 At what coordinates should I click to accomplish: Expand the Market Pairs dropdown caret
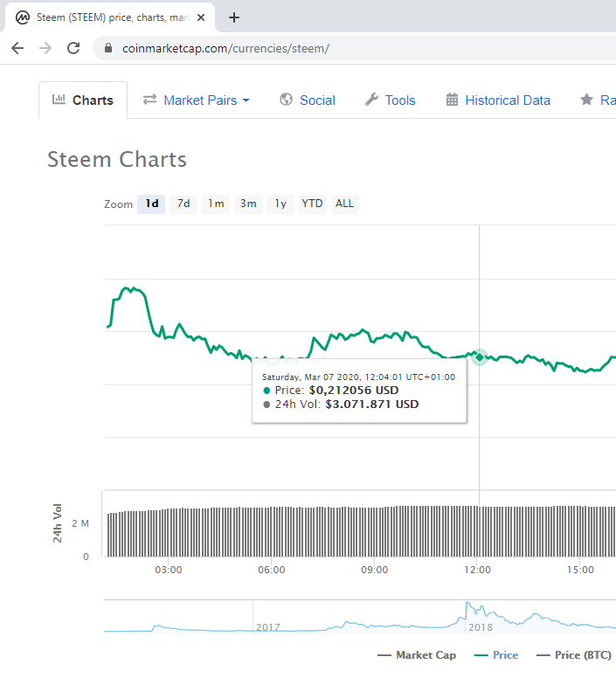pyautogui.click(x=246, y=100)
